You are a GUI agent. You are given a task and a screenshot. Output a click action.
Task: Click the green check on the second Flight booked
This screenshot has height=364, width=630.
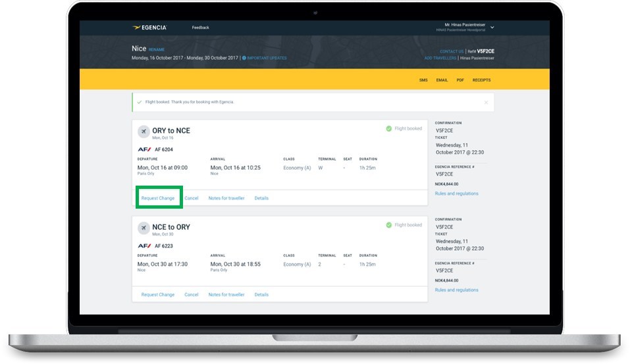pos(389,225)
